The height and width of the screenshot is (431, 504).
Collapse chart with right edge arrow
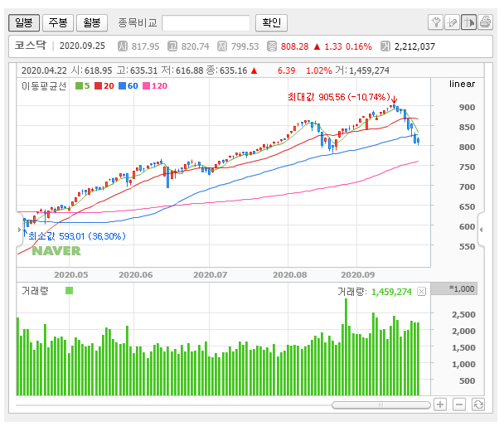pyautogui.click(x=481, y=230)
